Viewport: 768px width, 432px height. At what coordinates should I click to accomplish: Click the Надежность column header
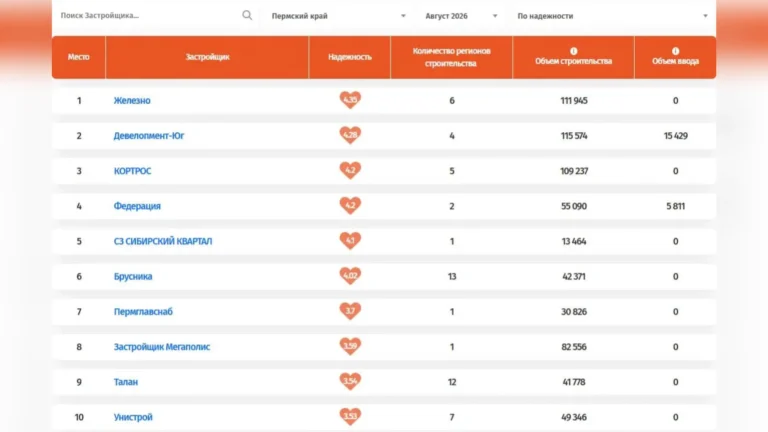(350, 57)
